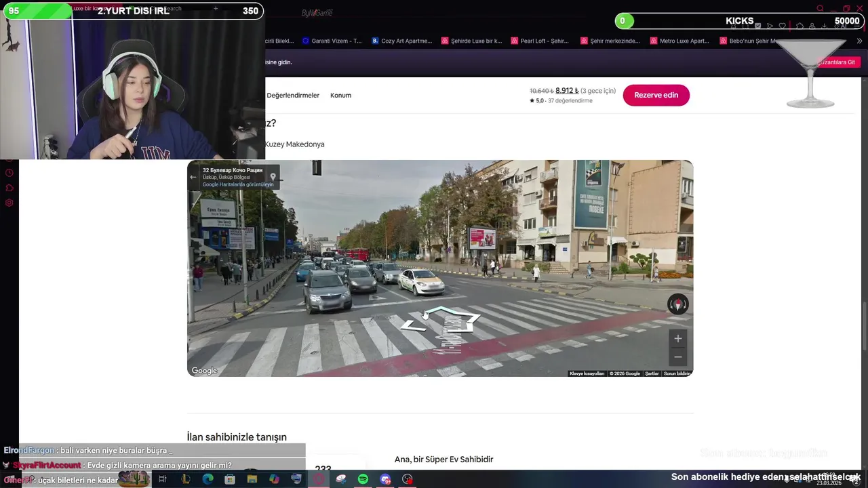Open the pink-and-white app icon left of Spotify on the taskbar
The width and height of the screenshot is (868, 488).
click(x=341, y=479)
